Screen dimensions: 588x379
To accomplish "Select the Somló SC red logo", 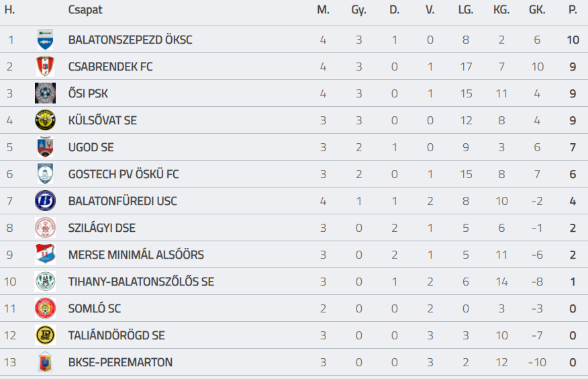I will [45, 308].
